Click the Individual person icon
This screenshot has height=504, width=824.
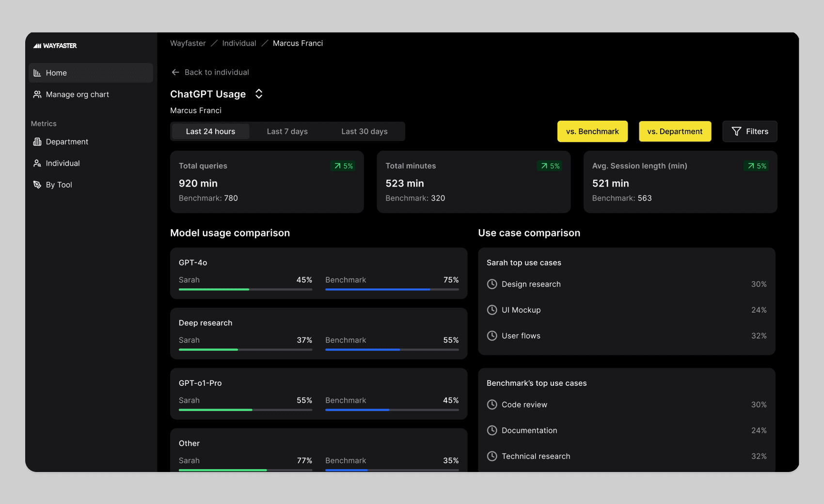(x=37, y=163)
